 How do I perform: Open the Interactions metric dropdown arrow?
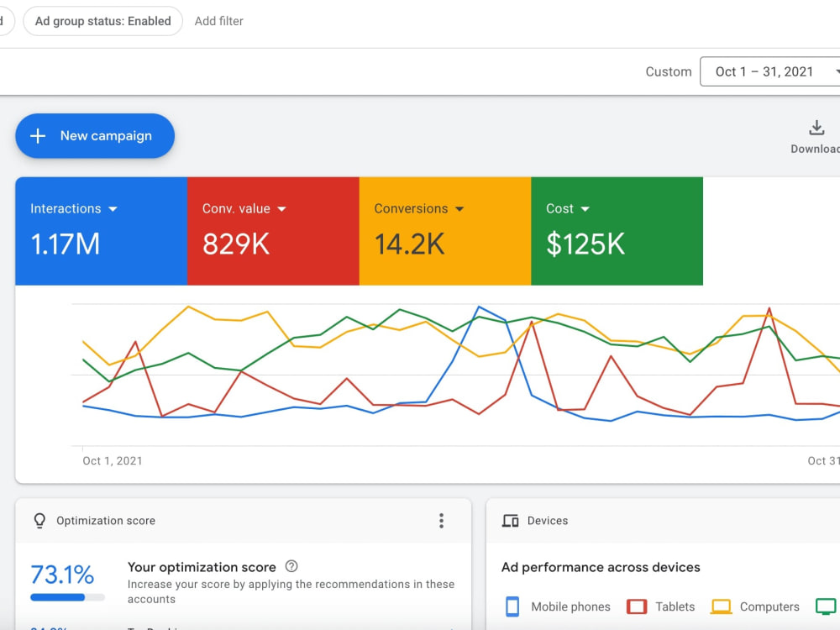[113, 209]
